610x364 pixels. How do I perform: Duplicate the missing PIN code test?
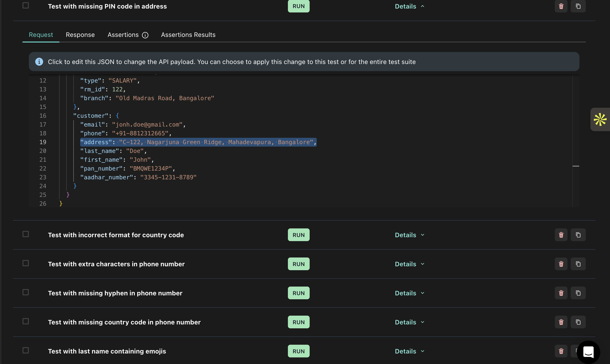pos(578,6)
